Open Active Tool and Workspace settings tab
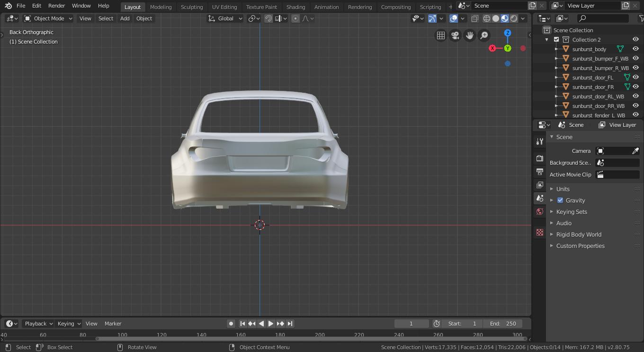644x352 pixels. pyautogui.click(x=540, y=141)
